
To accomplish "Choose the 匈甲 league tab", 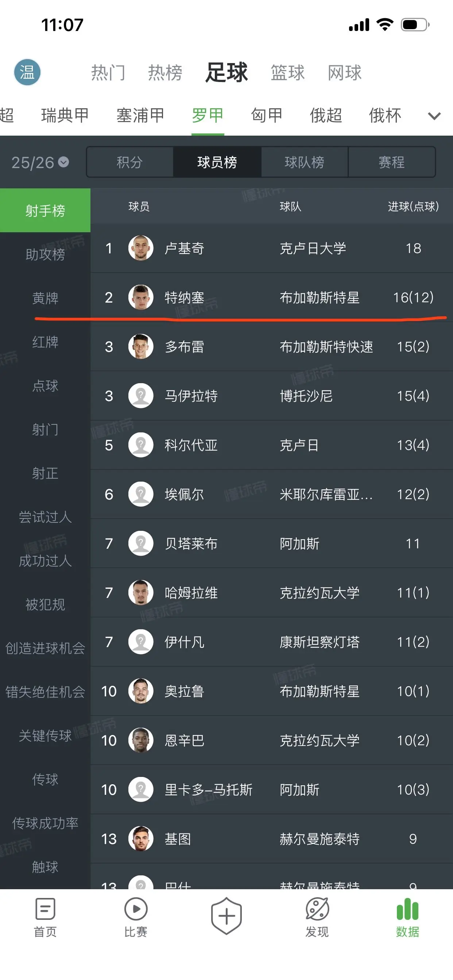I will (267, 115).
